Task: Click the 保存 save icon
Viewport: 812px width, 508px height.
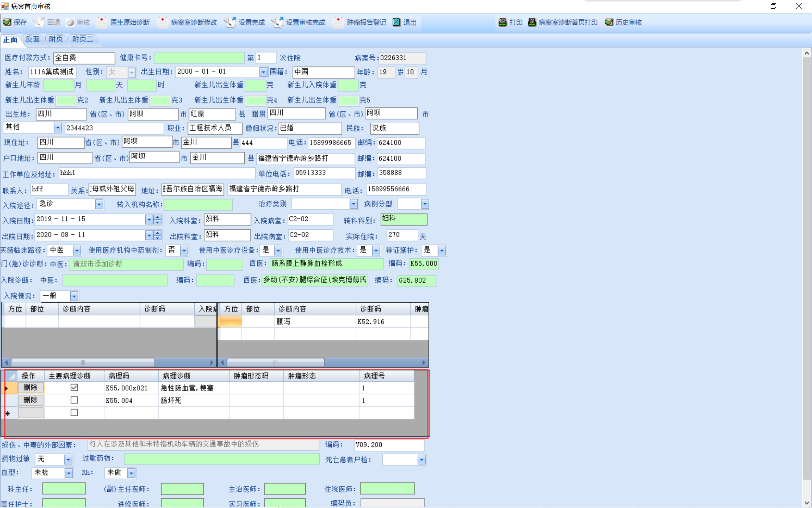Action: point(7,22)
